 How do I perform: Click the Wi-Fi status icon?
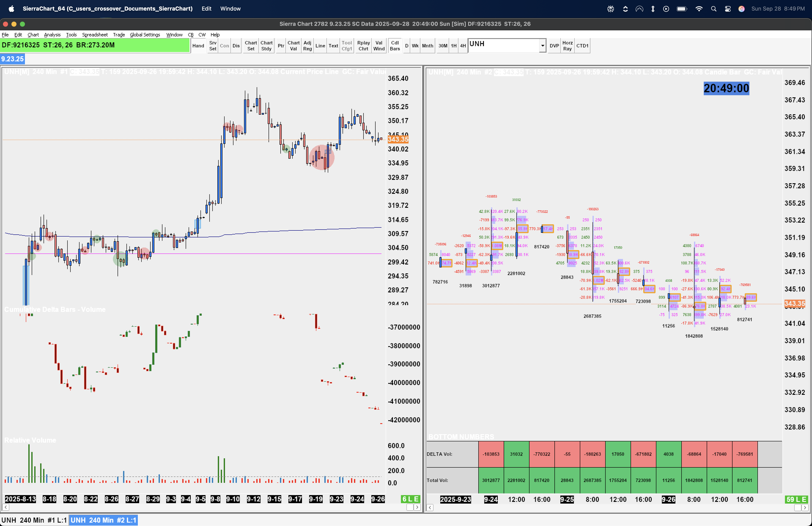tap(699, 9)
